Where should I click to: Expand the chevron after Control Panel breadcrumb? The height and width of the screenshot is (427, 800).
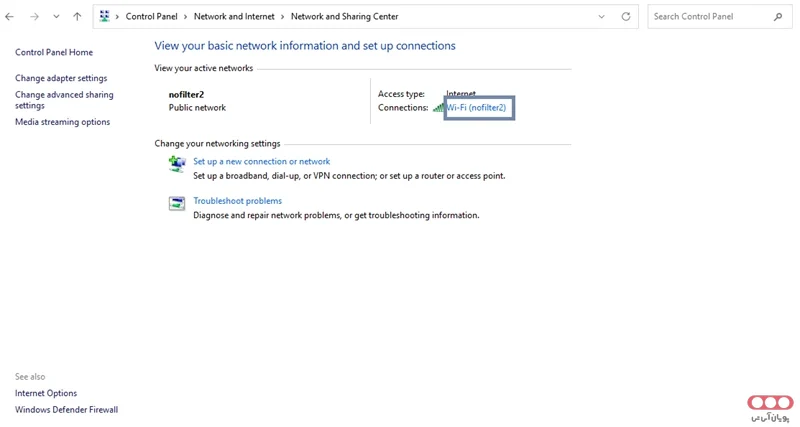coord(186,17)
